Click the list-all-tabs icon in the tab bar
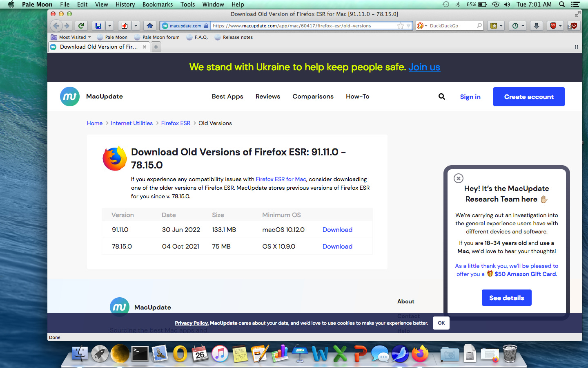The width and height of the screenshot is (588, 368). (x=576, y=47)
